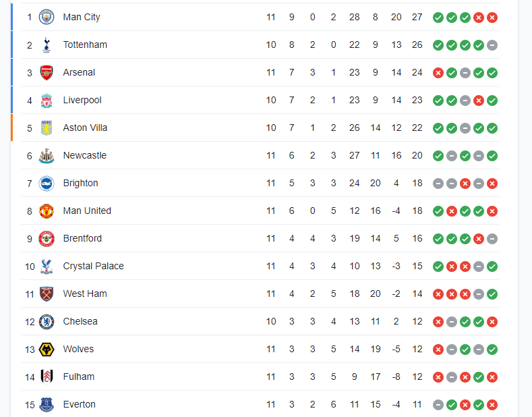532x417 pixels.
Task: Click the Man City club crest
Action: click(x=47, y=17)
